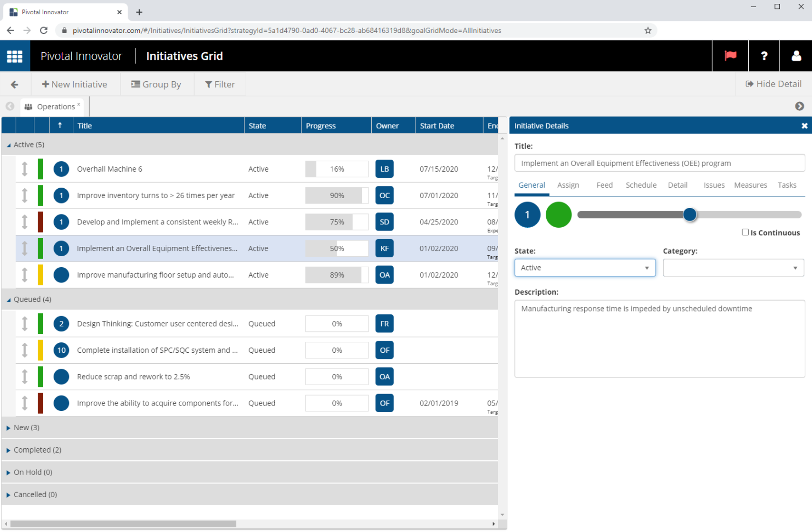
Task: Switch to the Measures tab
Action: [750, 185]
